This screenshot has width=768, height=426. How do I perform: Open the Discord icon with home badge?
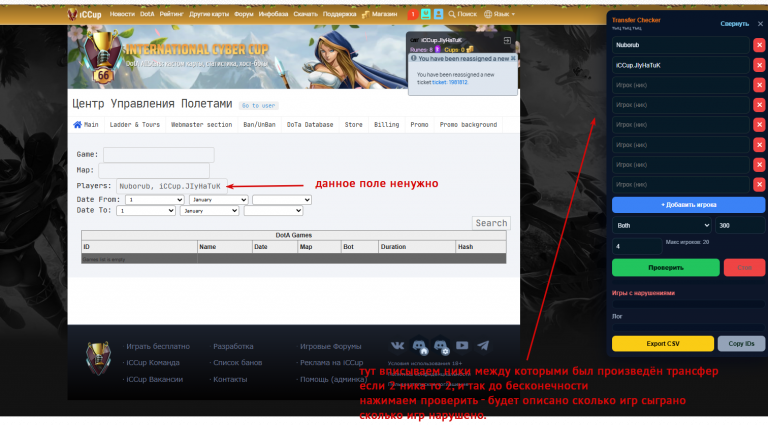point(420,347)
